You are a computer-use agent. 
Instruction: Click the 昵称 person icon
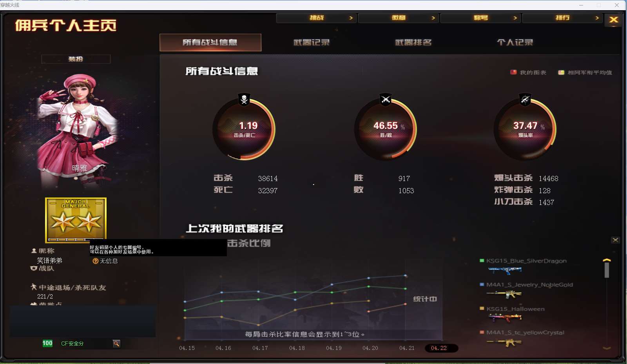(x=34, y=251)
